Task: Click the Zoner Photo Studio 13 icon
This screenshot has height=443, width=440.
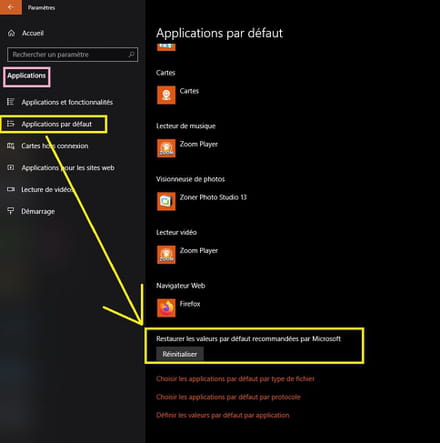Action: (166, 201)
